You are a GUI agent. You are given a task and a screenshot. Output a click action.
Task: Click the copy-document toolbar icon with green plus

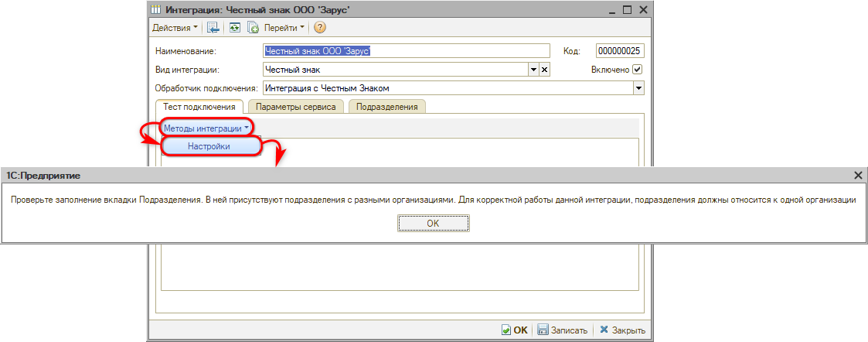click(252, 28)
